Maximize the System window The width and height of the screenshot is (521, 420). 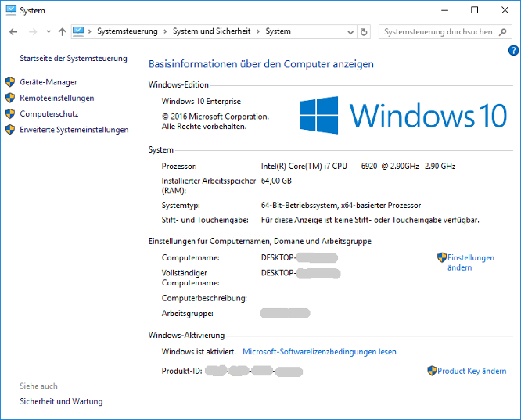pos(475,10)
